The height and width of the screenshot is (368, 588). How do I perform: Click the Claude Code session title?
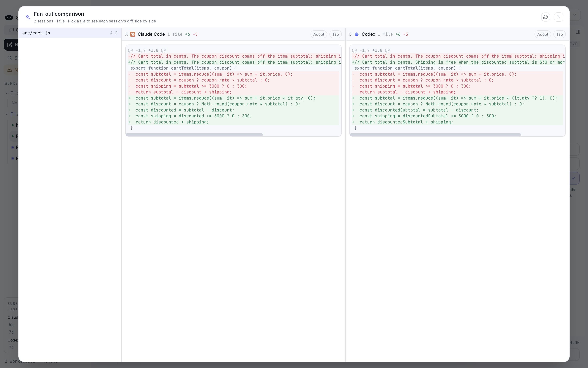[x=151, y=34]
